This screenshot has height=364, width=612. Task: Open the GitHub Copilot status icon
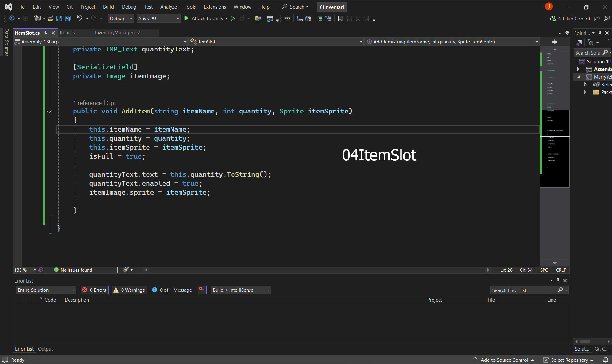552,19
